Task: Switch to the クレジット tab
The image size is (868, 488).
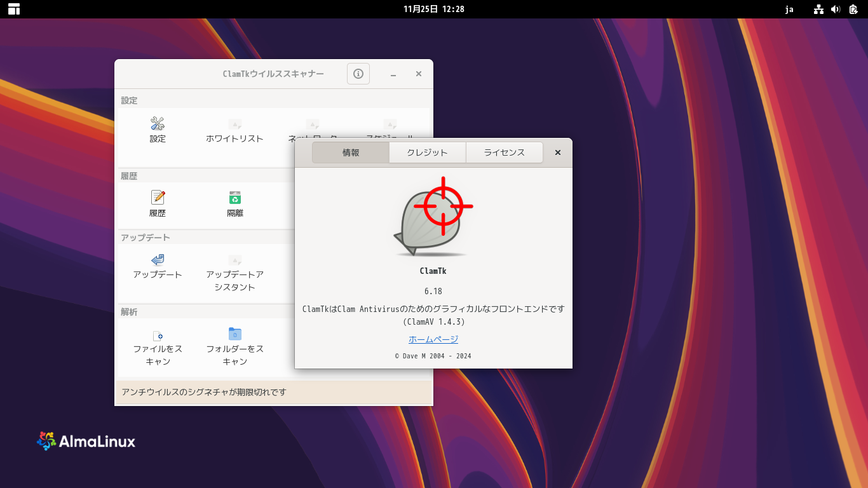Action: 428,152
